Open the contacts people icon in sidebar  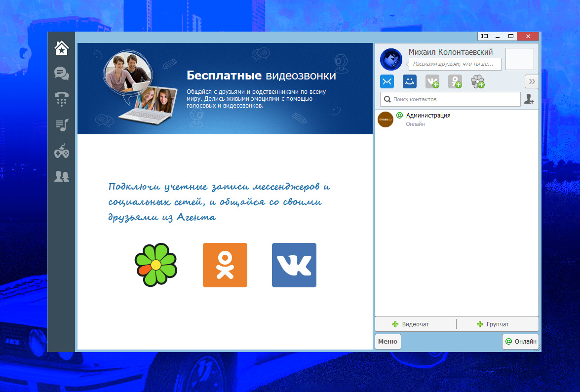pyautogui.click(x=61, y=176)
